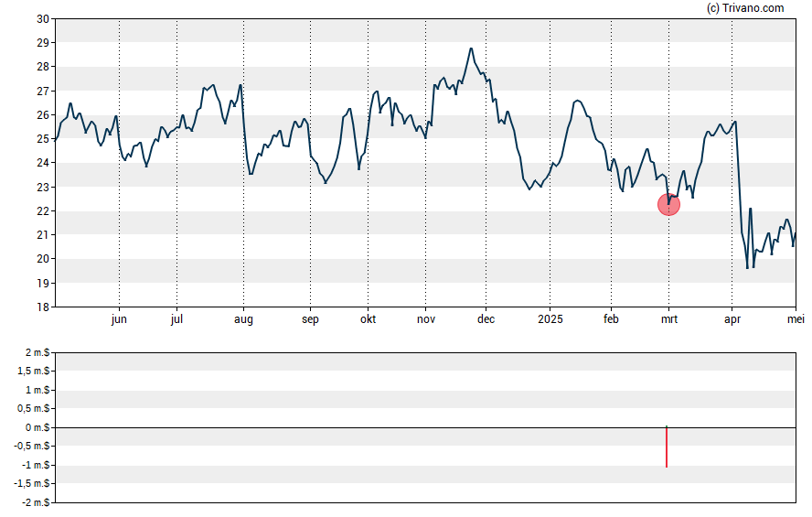
Task: Click the '1 m.$' axis label
Action: pos(37,390)
